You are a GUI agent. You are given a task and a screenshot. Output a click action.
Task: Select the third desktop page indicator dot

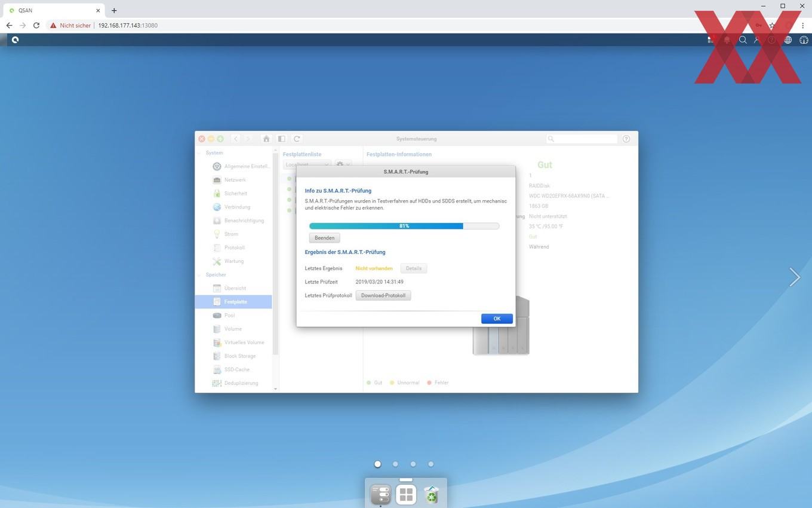[413, 464]
